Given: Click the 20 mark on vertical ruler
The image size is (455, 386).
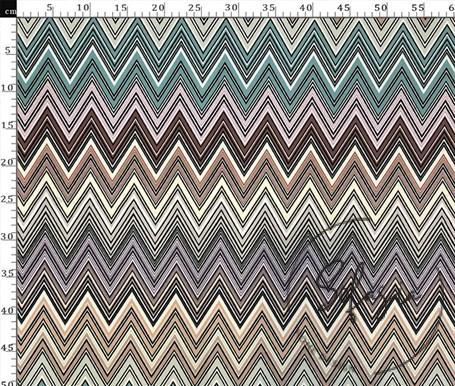Looking at the screenshot, I should click(x=7, y=162).
